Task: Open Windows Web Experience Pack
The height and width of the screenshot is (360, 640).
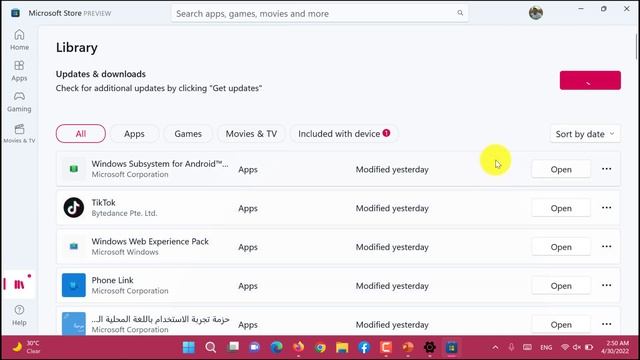Action: (x=561, y=247)
